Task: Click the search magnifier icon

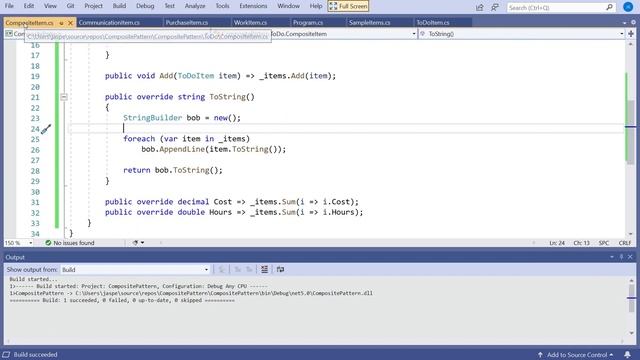Action: [x=609, y=7]
